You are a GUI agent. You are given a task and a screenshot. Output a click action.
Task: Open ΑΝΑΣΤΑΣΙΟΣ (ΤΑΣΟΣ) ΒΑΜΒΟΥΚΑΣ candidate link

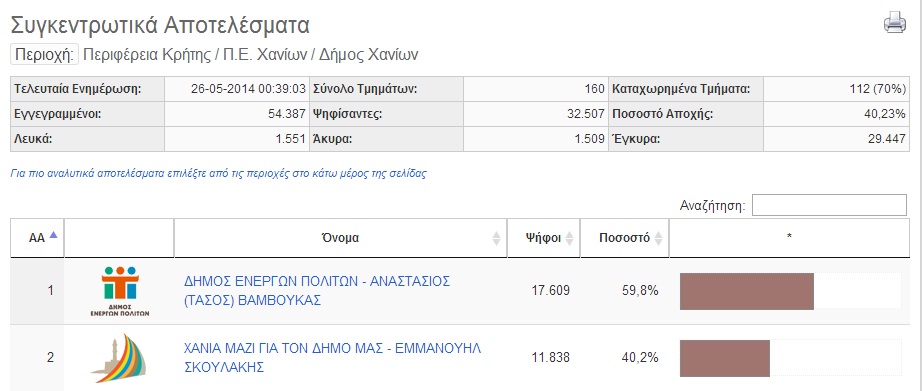[x=317, y=290]
